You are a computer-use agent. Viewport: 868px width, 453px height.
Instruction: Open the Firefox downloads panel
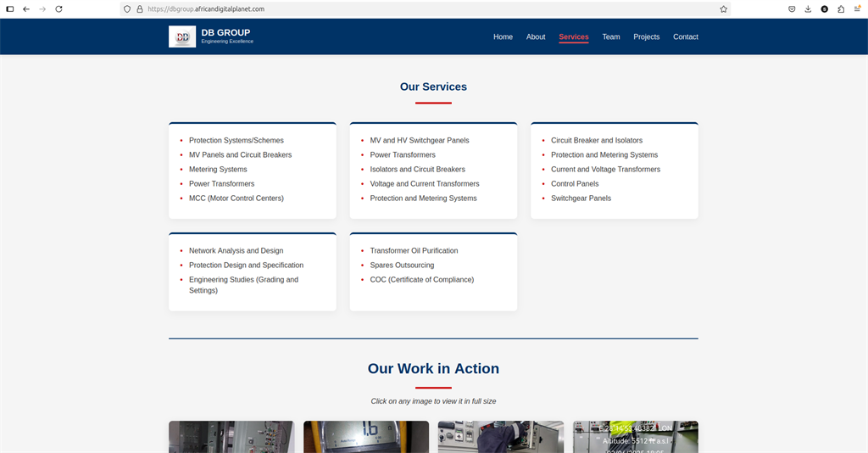coord(808,8)
